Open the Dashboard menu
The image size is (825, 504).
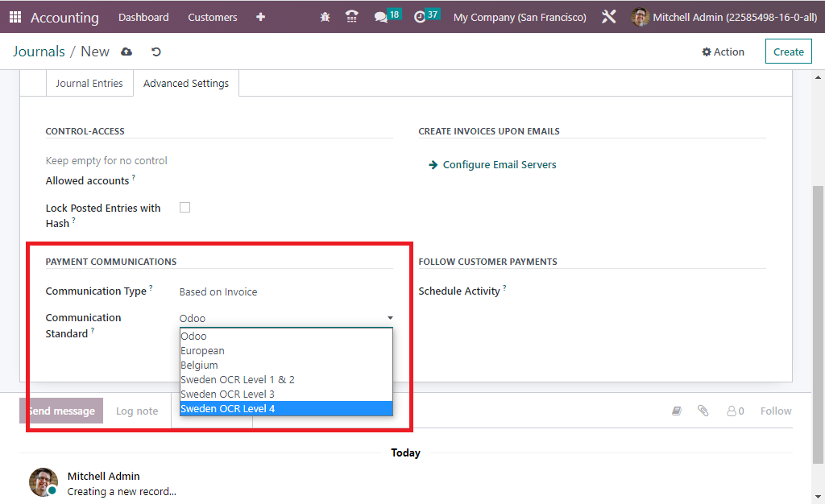click(143, 17)
